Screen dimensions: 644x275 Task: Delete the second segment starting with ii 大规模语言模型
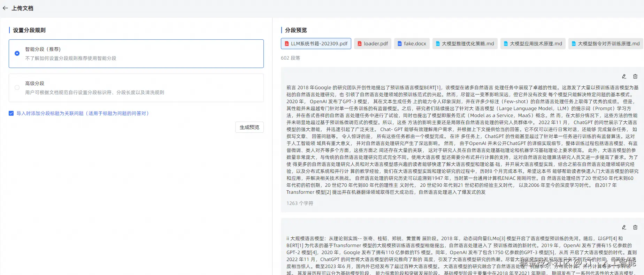tap(635, 227)
